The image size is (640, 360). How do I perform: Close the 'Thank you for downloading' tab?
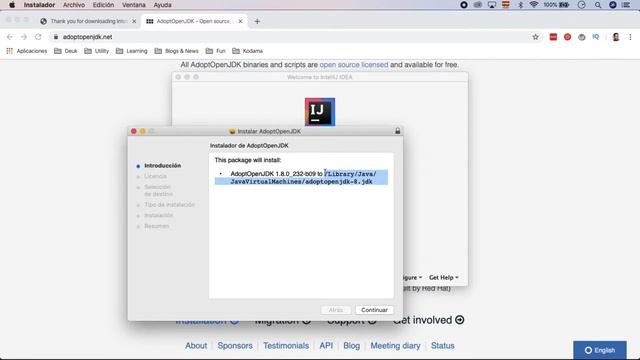click(x=134, y=21)
